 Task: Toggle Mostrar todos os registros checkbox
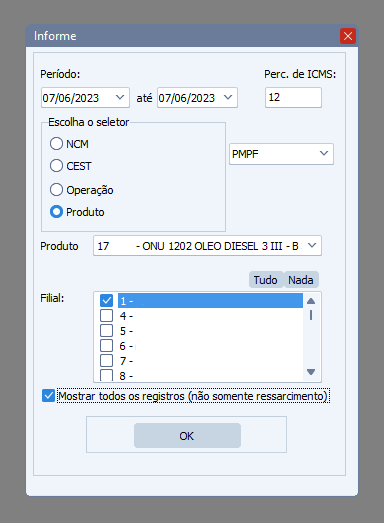[48, 396]
